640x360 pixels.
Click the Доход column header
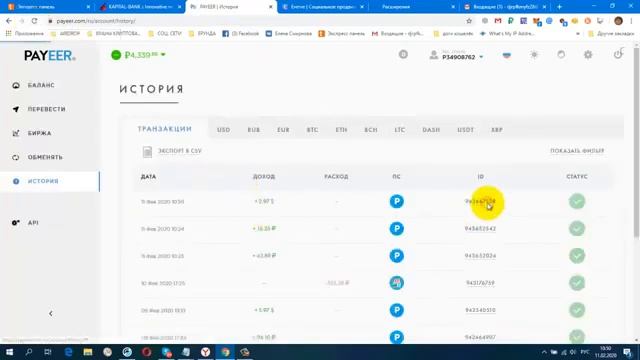coord(264,177)
